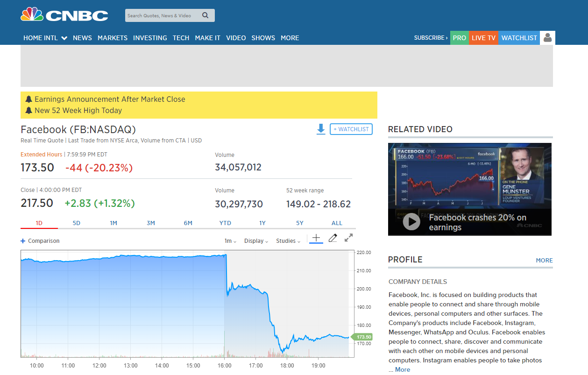Viewport: 588px width, 375px height.
Task: Open the Studies dropdown
Action: click(289, 241)
